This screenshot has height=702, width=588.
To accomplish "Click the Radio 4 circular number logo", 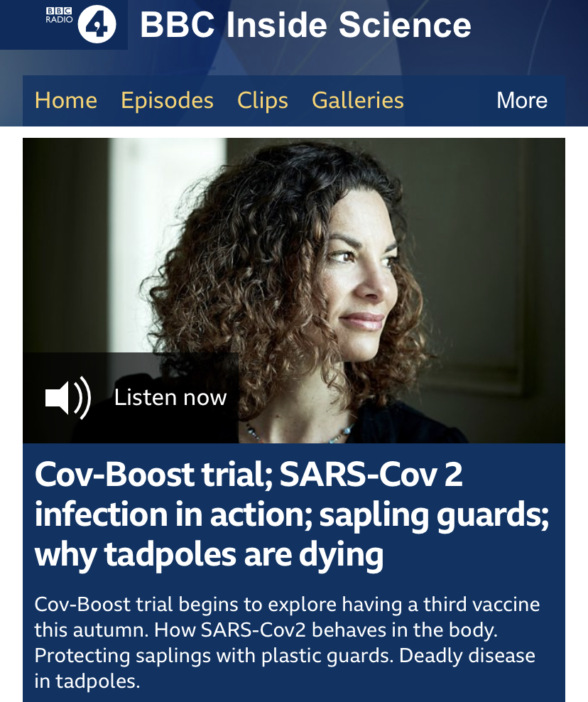I will [97, 24].
